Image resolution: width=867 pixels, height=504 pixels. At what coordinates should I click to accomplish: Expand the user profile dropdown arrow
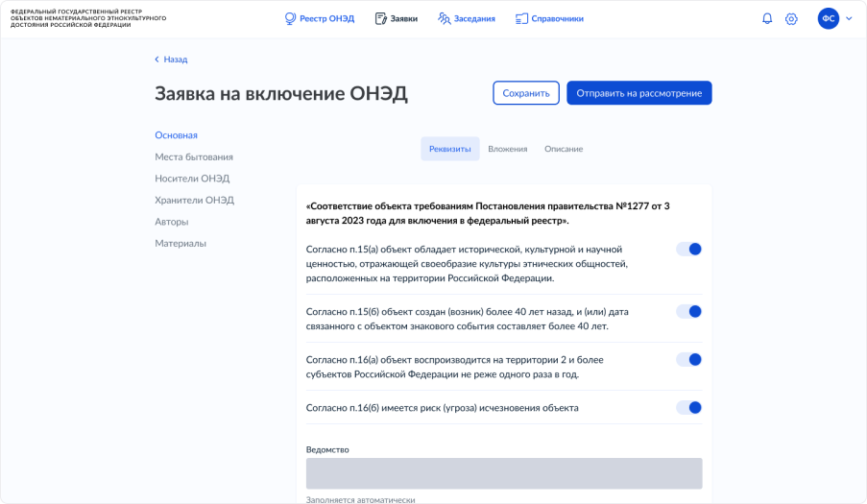tap(849, 19)
